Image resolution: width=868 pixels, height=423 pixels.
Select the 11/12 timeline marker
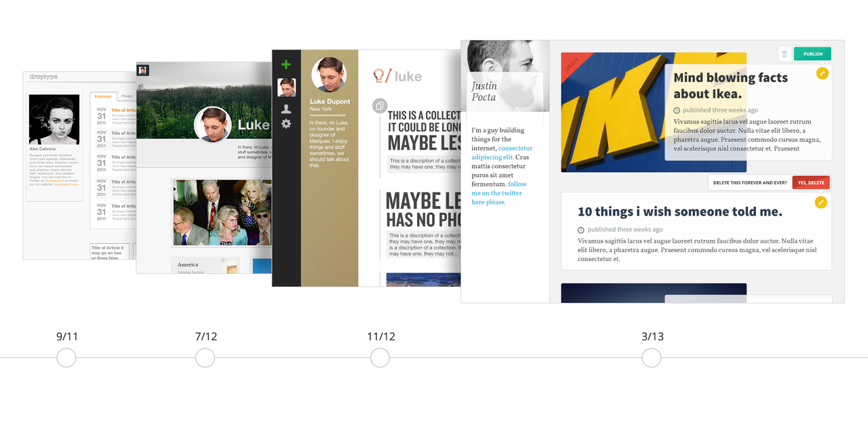380,358
